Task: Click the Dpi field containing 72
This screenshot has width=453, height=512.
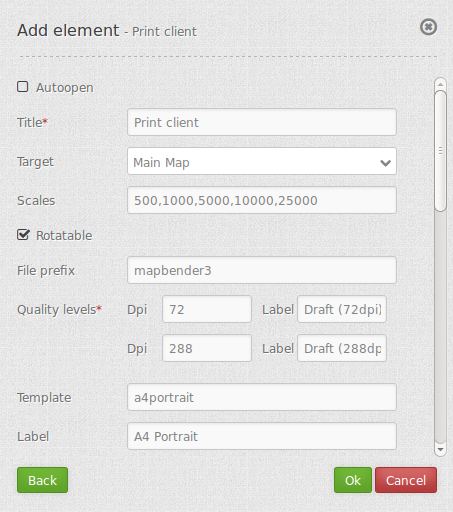Action: pyautogui.click(x=207, y=309)
